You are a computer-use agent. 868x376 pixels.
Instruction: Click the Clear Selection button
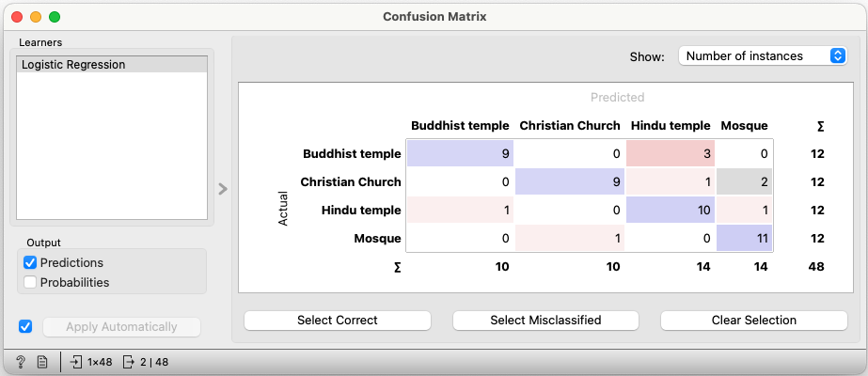754,321
